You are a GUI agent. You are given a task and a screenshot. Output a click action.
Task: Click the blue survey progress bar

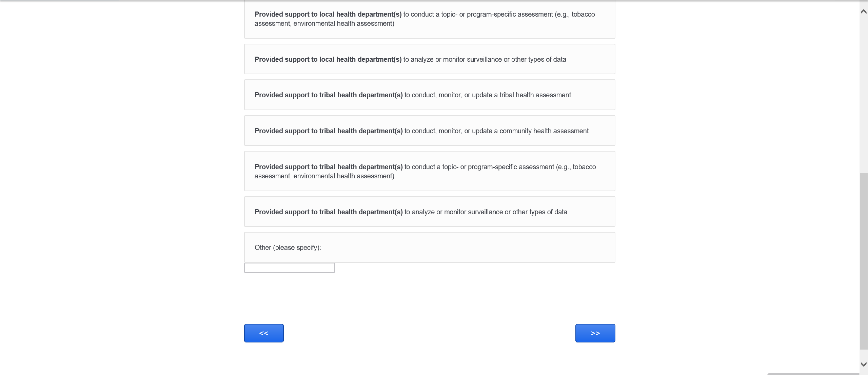point(59,0)
